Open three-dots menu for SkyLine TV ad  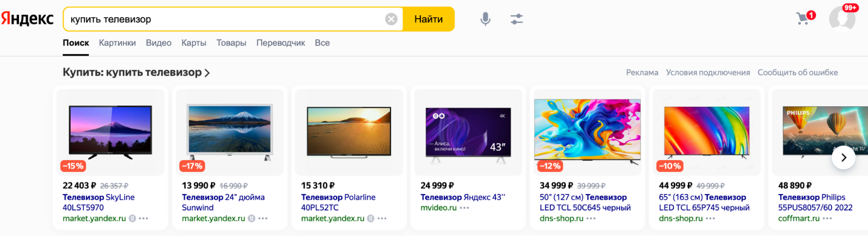144,219
